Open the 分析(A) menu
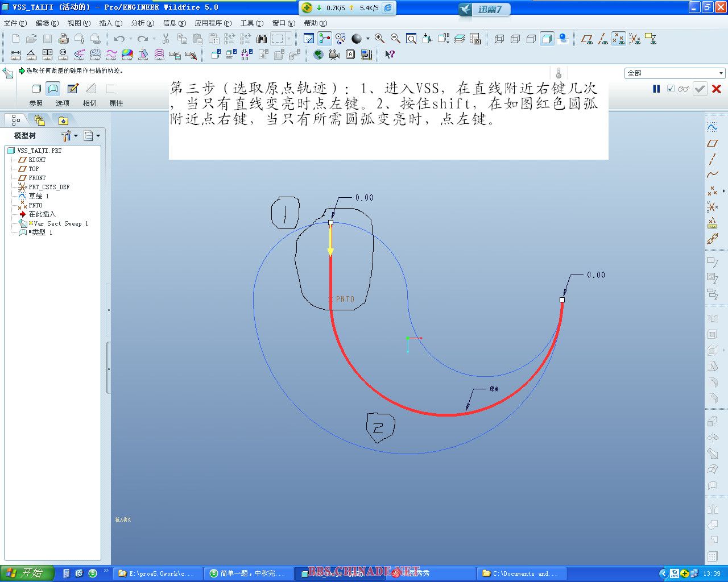This screenshot has width=728, height=582. pyautogui.click(x=142, y=23)
